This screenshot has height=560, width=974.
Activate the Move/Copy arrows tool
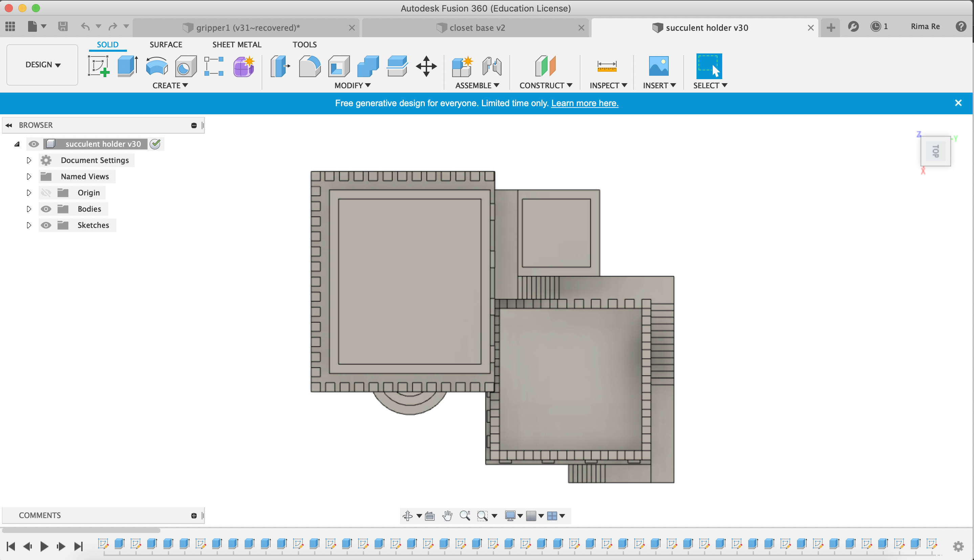click(x=426, y=66)
